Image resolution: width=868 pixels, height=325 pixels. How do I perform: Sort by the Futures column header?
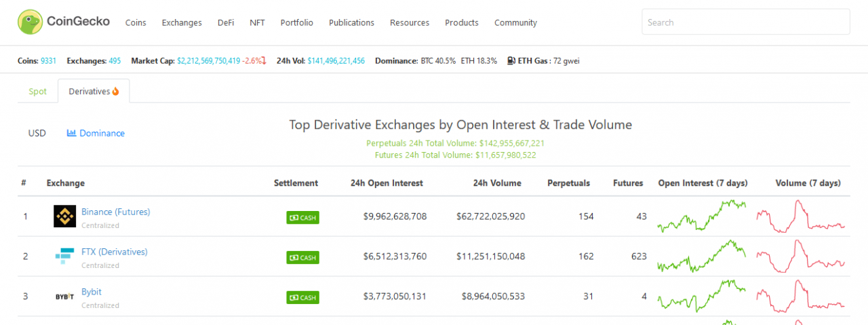(x=628, y=183)
